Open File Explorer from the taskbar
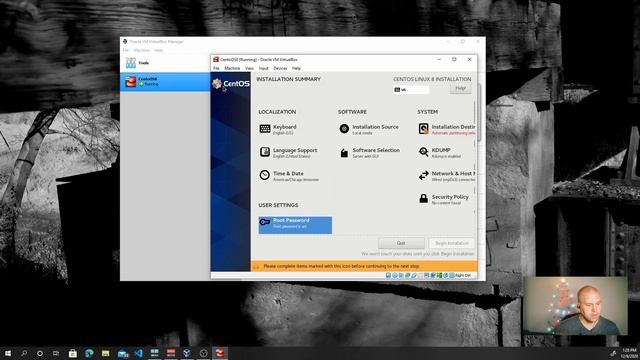The image size is (640, 360). point(106,353)
